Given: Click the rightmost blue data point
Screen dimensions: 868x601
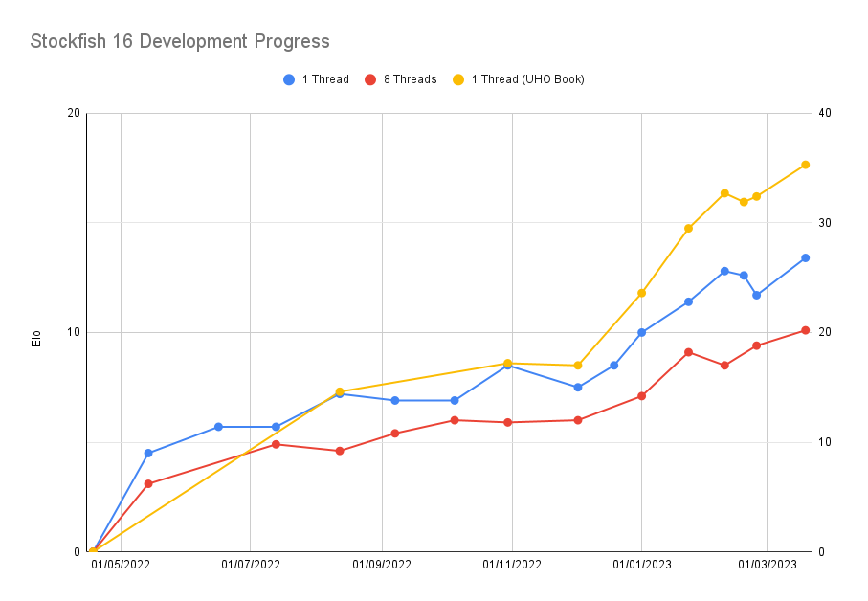Looking at the screenshot, I should click(805, 257).
